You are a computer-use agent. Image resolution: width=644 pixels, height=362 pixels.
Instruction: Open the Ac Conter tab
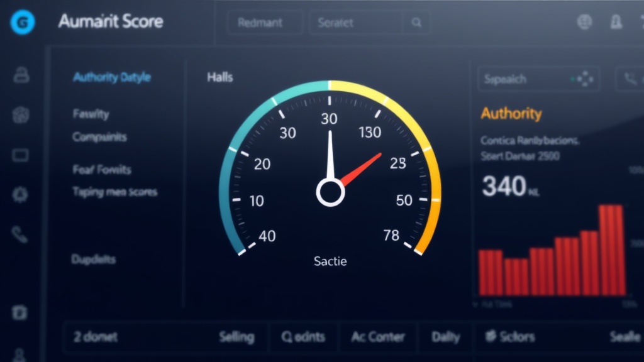(x=378, y=337)
